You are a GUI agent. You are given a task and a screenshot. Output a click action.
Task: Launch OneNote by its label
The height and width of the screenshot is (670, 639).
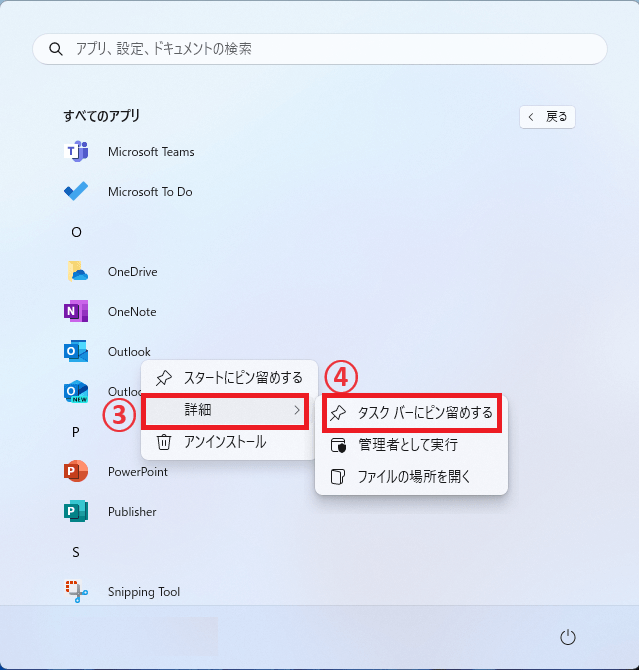[132, 311]
